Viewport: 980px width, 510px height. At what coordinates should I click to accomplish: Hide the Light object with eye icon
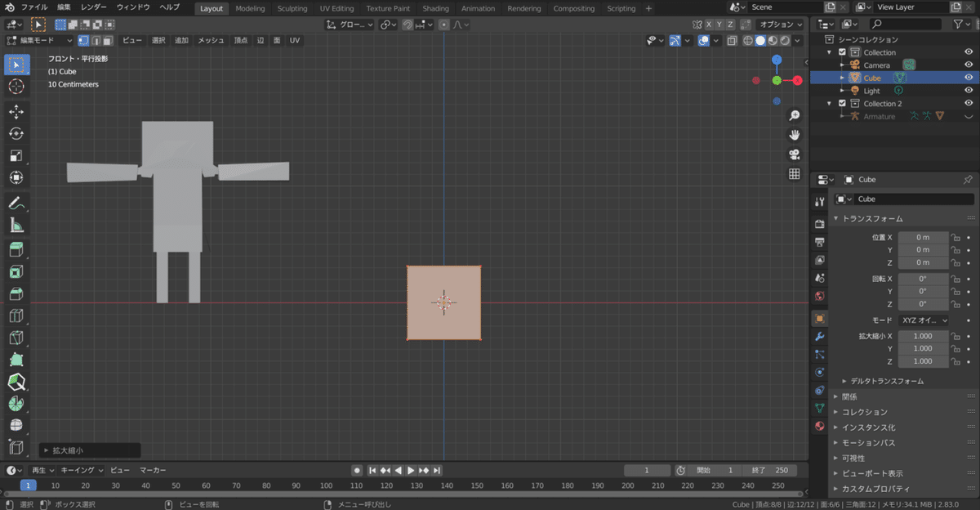pos(969,91)
